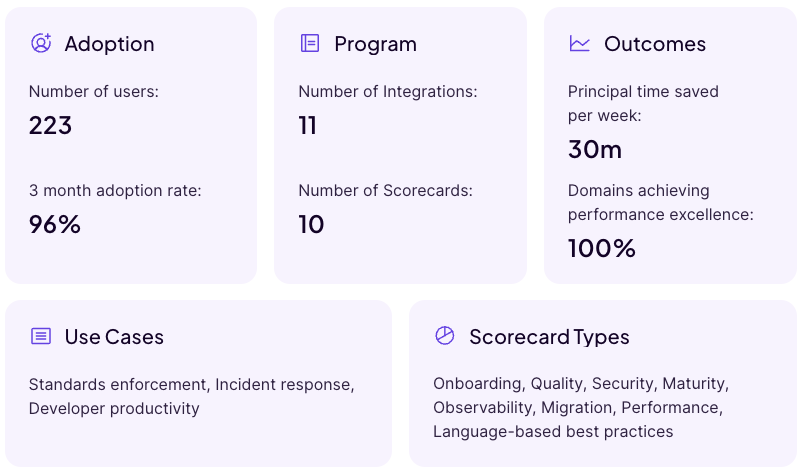
Task: Click the Use Cases list icon
Action: point(41,336)
